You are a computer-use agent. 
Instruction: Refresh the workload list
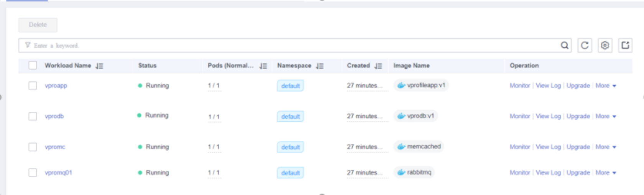coord(585,45)
